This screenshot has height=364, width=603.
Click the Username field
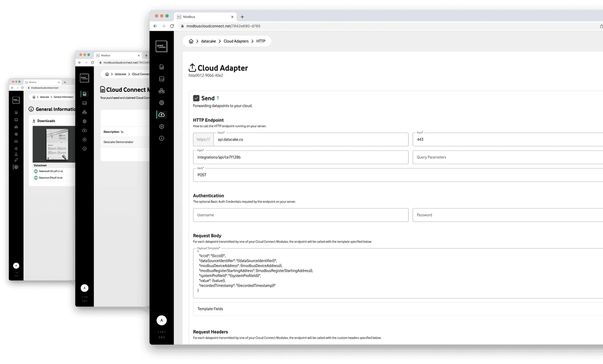click(x=301, y=215)
